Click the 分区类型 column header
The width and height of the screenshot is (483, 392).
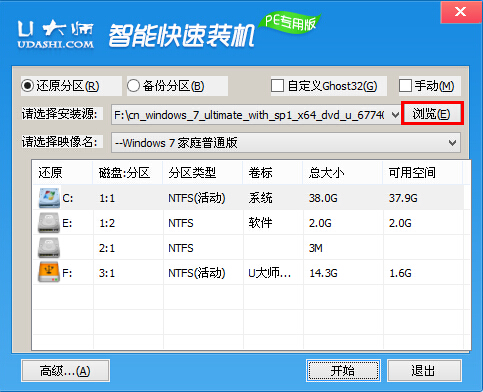[203, 173]
